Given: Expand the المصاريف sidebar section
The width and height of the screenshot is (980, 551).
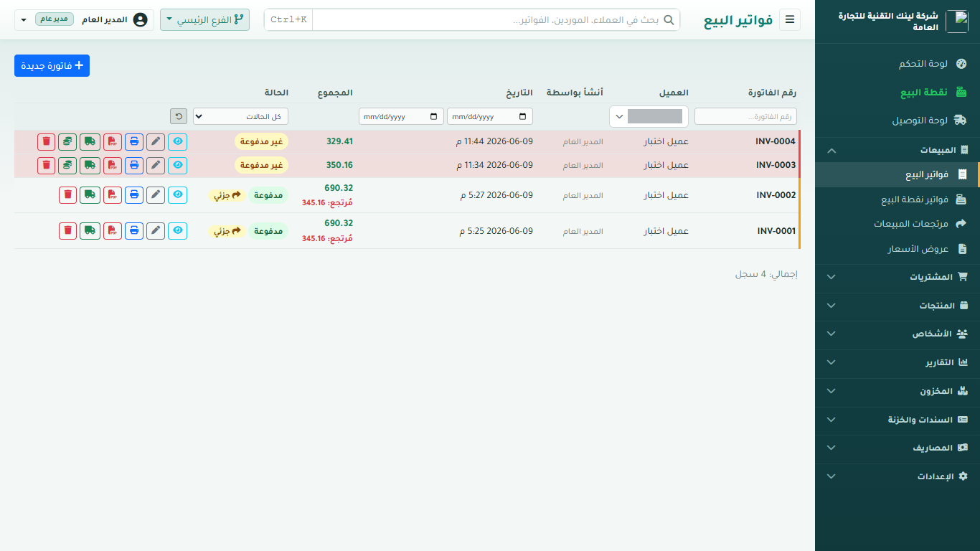Looking at the screenshot, I should pos(897,448).
